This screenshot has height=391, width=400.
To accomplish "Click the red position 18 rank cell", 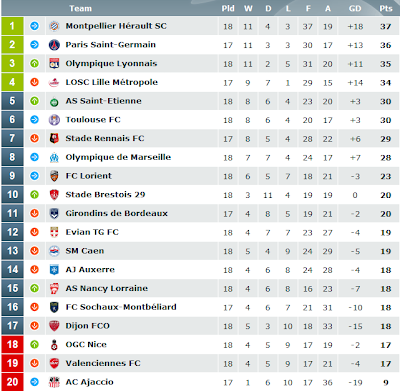I will 12,345.
